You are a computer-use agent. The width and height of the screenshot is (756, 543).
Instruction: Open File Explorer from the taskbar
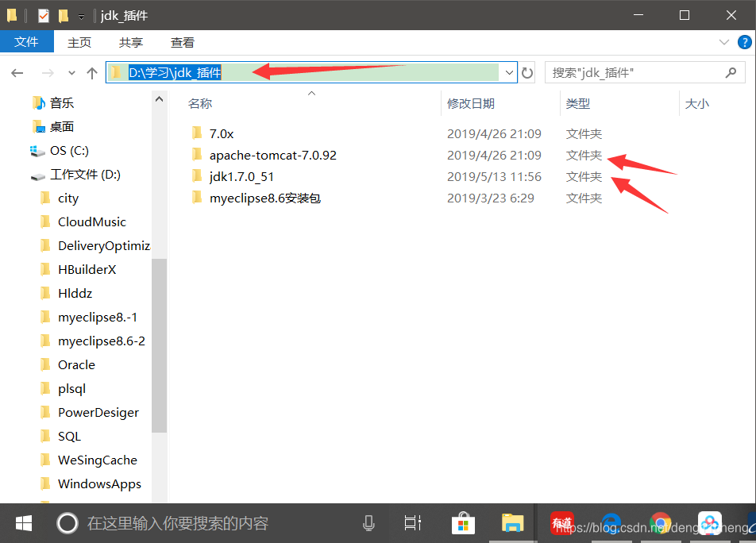point(512,523)
